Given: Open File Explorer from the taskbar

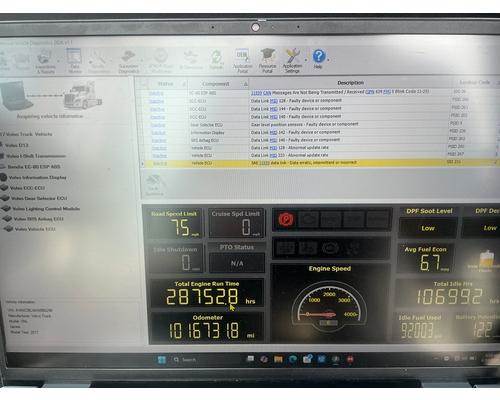Looking at the screenshot, I should pos(278,359).
